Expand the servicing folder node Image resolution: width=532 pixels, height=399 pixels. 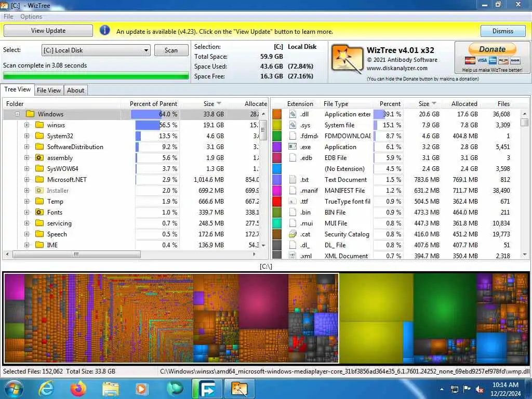pyautogui.click(x=27, y=223)
